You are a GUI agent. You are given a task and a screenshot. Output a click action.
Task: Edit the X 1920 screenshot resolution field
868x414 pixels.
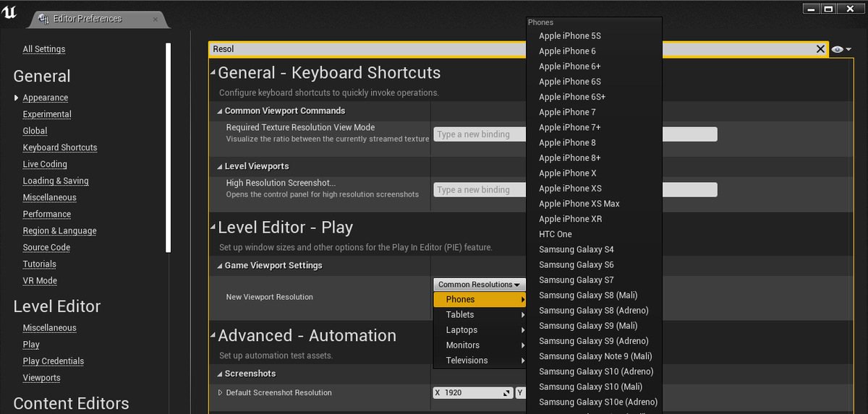click(x=473, y=393)
